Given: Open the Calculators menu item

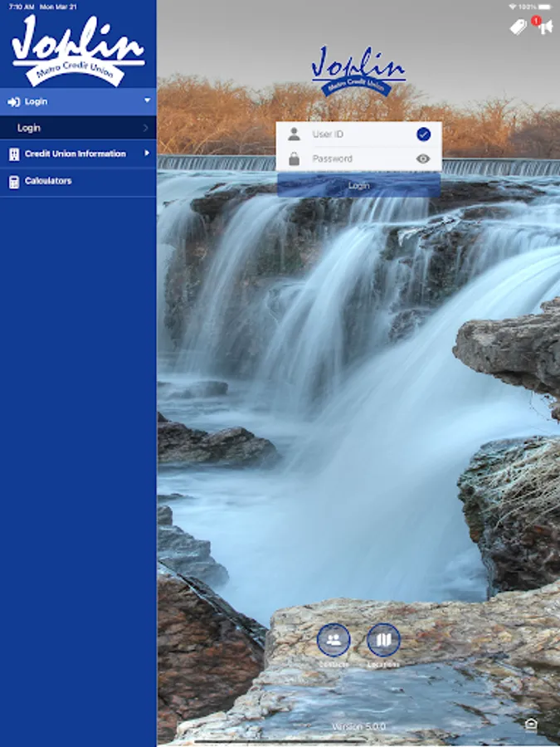Looking at the screenshot, I should coord(48,181).
